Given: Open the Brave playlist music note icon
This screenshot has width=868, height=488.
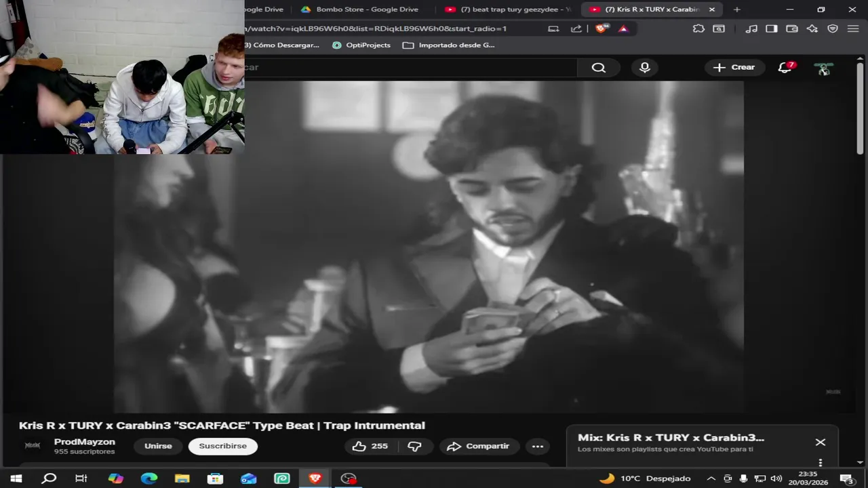Looking at the screenshot, I should [x=751, y=28].
